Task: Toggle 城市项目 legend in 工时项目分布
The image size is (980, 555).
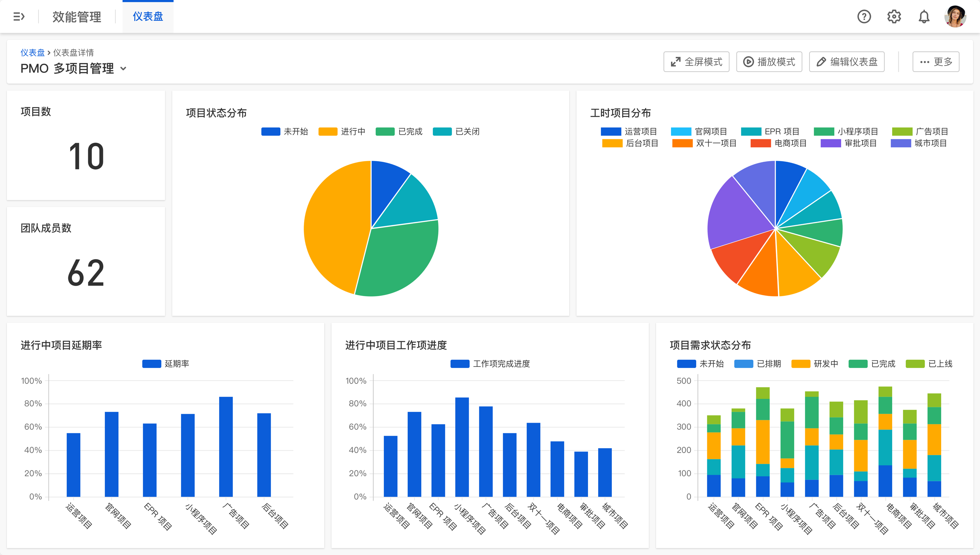Action: coord(919,143)
